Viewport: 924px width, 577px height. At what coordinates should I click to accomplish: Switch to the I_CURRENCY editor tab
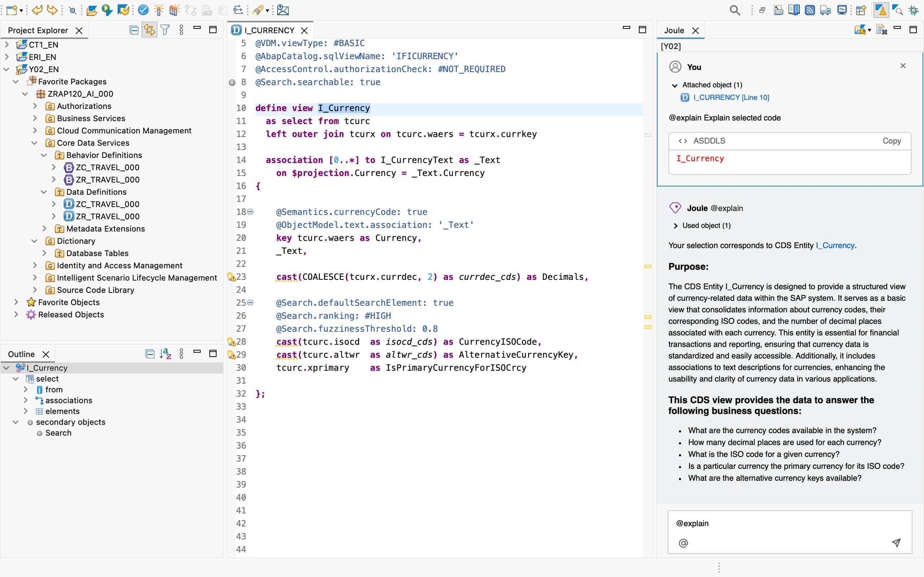tap(269, 30)
